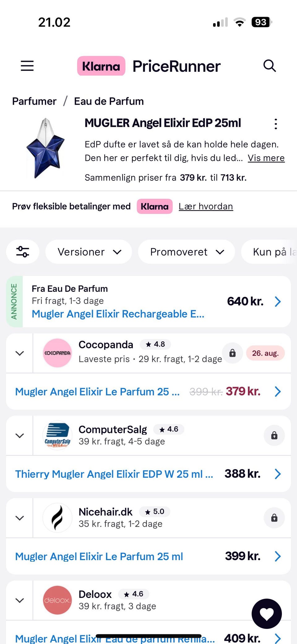Tap the lock icon on Nicehair.dk row
The height and width of the screenshot is (644, 297).
click(x=274, y=518)
